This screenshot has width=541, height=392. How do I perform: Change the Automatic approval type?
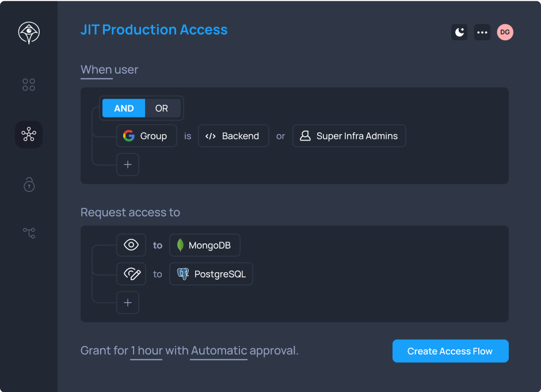click(219, 351)
